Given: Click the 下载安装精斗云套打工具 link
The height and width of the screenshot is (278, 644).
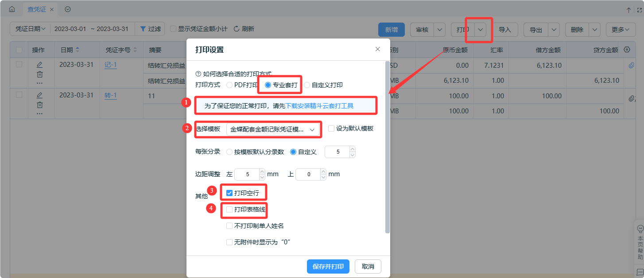Looking at the screenshot, I should pos(319,106).
